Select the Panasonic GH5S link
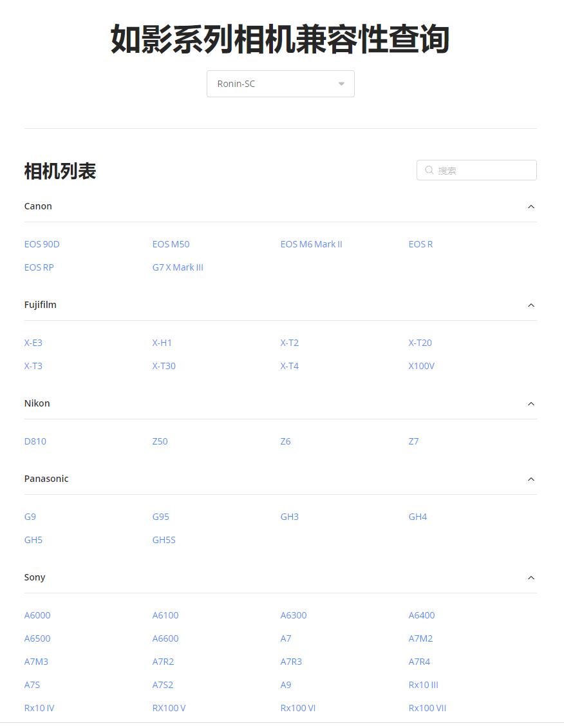Viewport: 564px width, 728px height. (x=164, y=540)
